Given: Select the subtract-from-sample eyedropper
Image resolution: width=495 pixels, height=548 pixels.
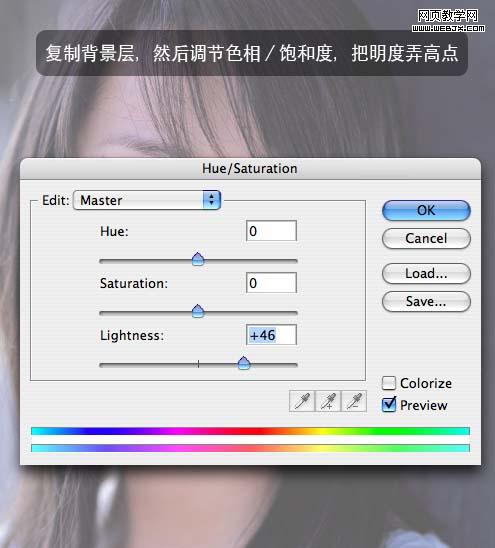Looking at the screenshot, I should [x=354, y=401].
